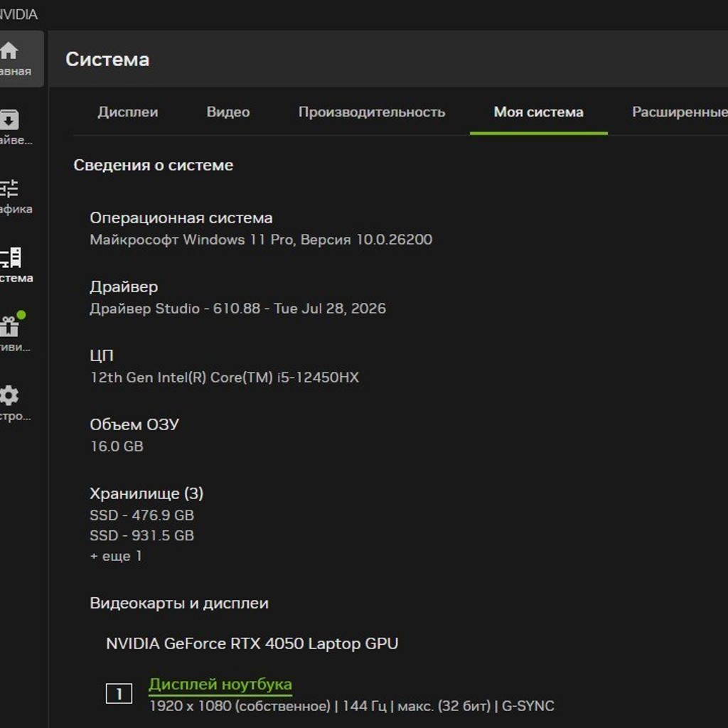728x728 pixels.
Task: Switch to the Видео tab
Action: pos(228,112)
